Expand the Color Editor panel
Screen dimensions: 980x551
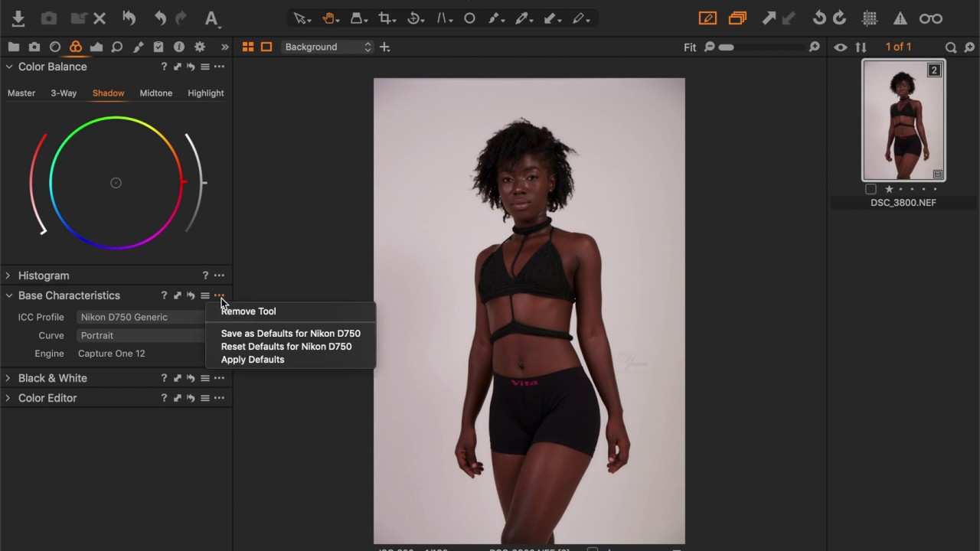pyautogui.click(x=8, y=398)
